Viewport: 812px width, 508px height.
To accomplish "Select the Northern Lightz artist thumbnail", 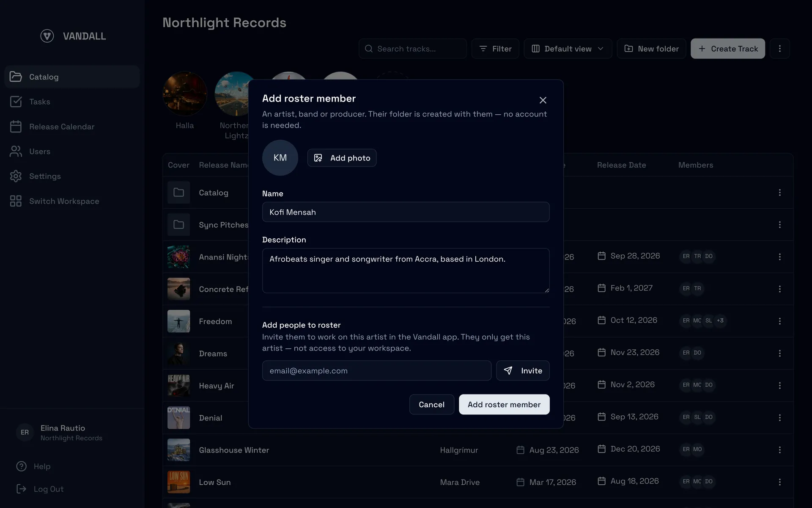I will click(x=232, y=94).
